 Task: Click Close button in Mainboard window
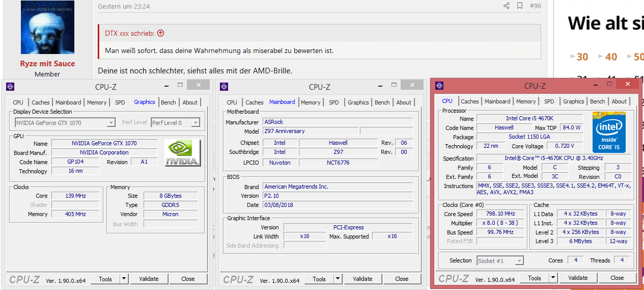[402, 279]
